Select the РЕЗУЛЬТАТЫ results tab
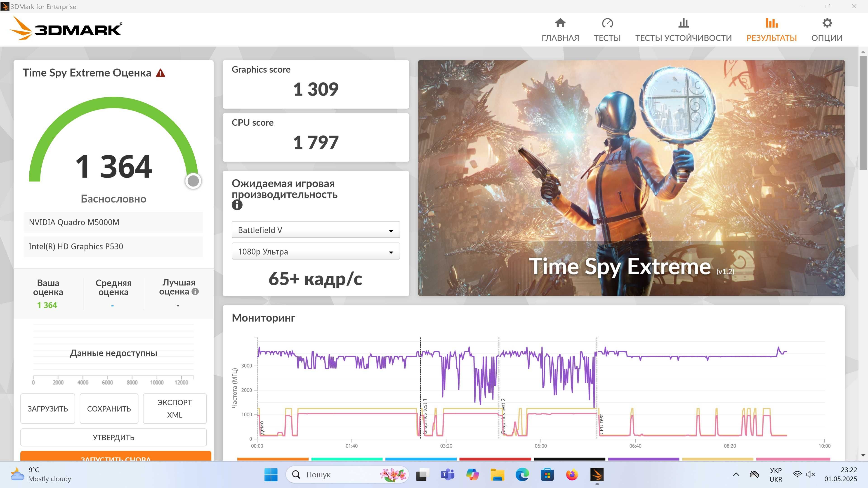This screenshot has width=868, height=488. tap(771, 30)
